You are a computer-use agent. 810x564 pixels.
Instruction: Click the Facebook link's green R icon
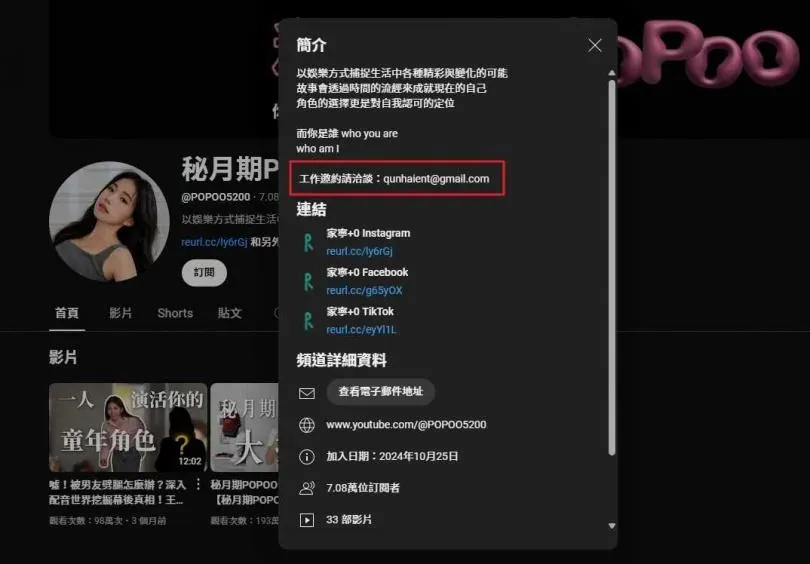pos(308,282)
